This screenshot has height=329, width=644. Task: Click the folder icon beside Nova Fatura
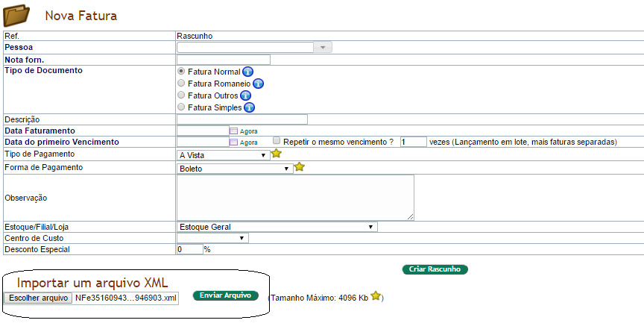click(16, 16)
